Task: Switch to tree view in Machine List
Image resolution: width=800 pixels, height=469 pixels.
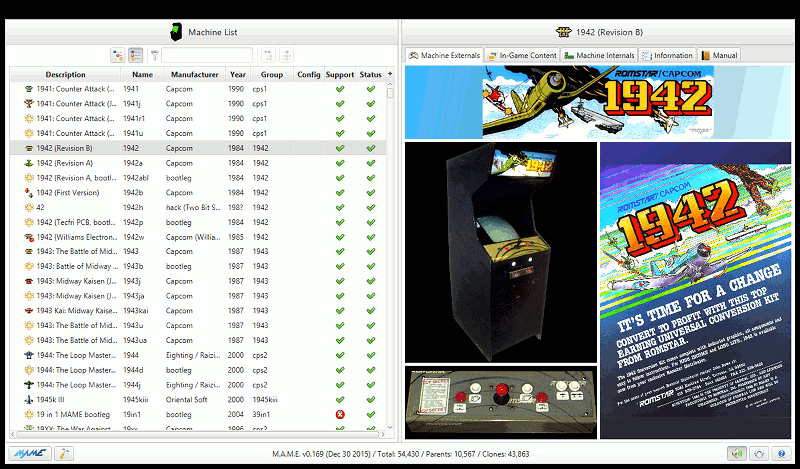Action: (117, 55)
